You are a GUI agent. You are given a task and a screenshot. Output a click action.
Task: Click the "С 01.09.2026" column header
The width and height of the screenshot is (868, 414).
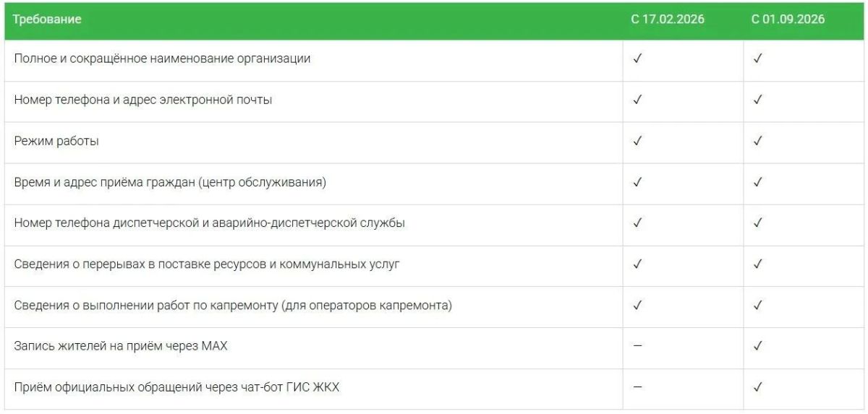788,20
